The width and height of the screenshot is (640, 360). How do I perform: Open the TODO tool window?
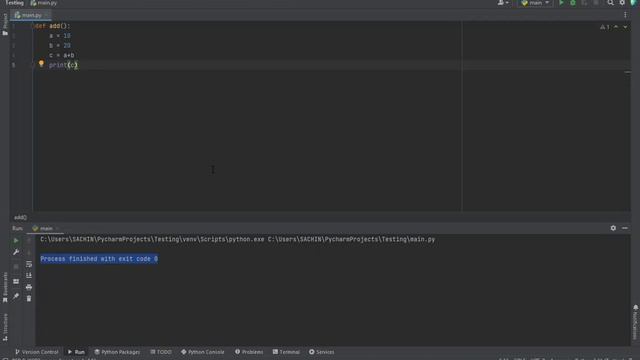point(161,352)
